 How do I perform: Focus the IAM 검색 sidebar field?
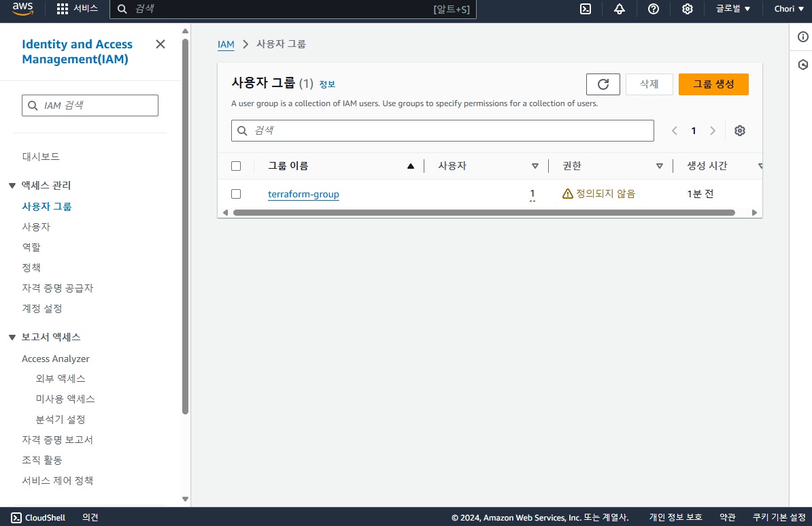point(90,105)
